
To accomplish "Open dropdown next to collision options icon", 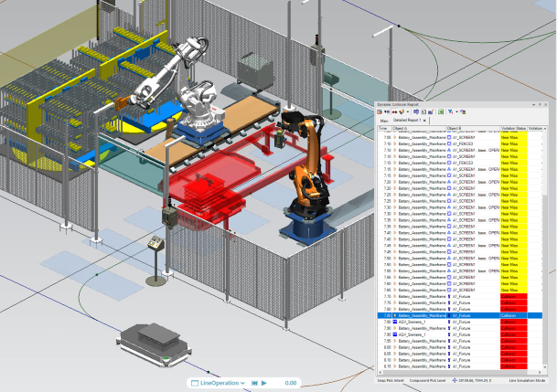I will tap(409, 111).
